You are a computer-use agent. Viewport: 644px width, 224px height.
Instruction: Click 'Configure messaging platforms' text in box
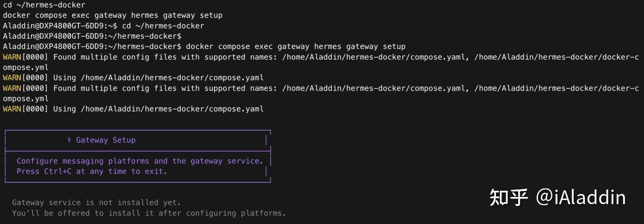pyautogui.click(x=83, y=161)
